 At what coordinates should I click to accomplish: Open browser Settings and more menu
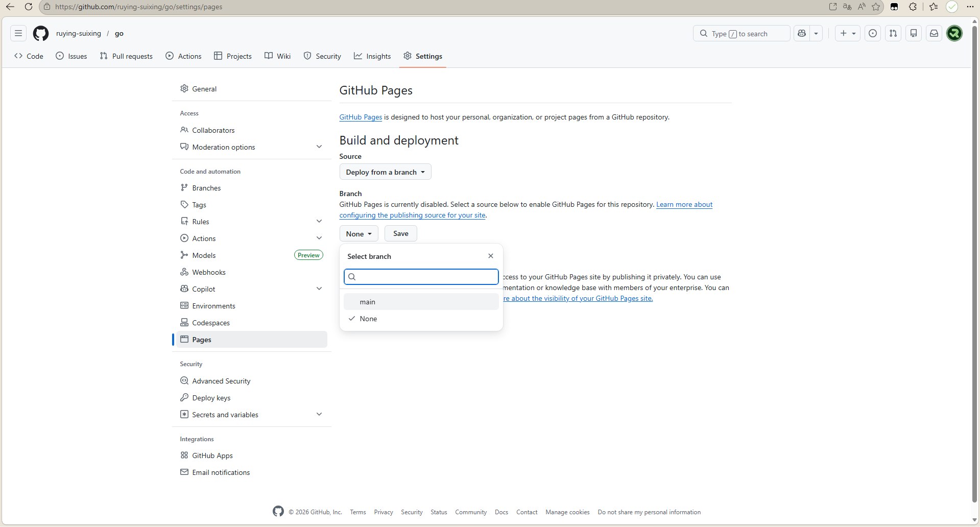point(970,7)
